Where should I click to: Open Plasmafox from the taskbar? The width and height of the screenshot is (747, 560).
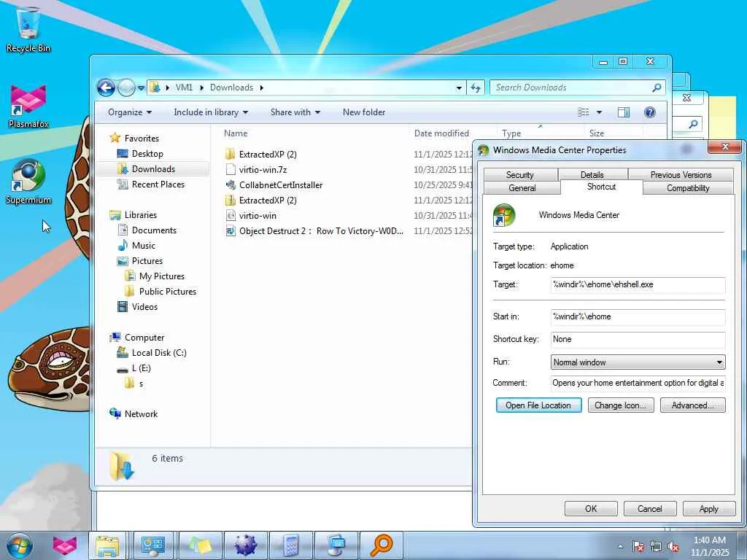(x=64, y=545)
